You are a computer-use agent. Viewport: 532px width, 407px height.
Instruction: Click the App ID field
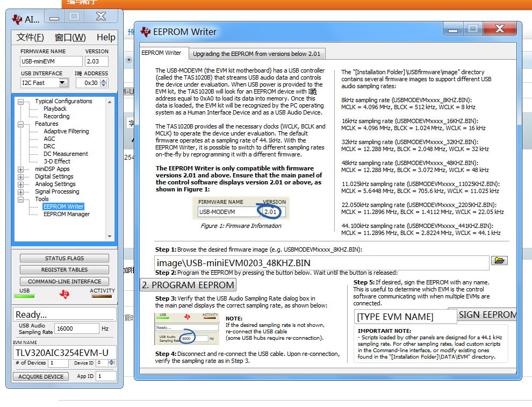pos(106,376)
